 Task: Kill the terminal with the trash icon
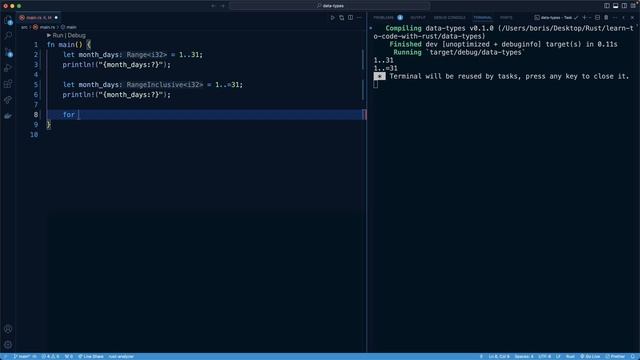tap(606, 18)
